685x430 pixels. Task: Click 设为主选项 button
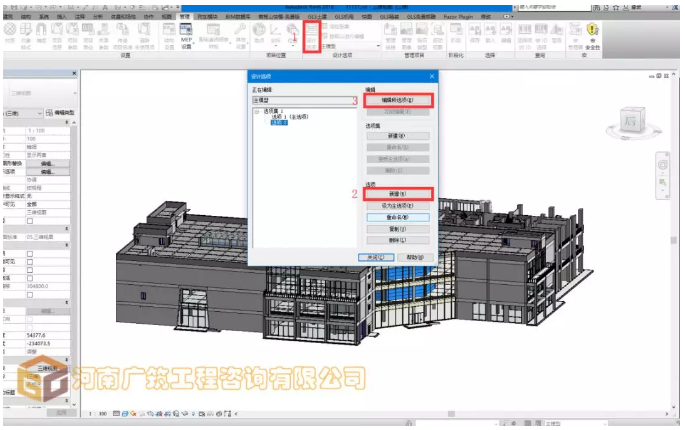[x=398, y=205]
